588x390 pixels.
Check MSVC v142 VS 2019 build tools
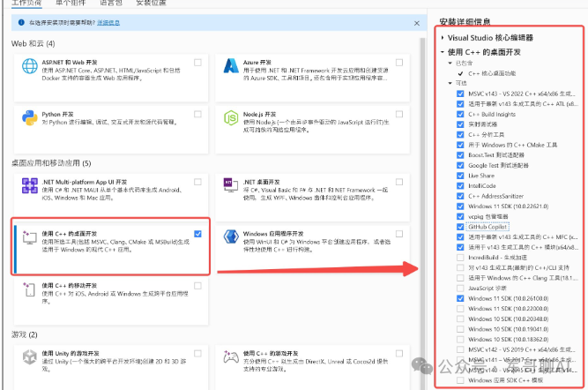[x=460, y=349]
